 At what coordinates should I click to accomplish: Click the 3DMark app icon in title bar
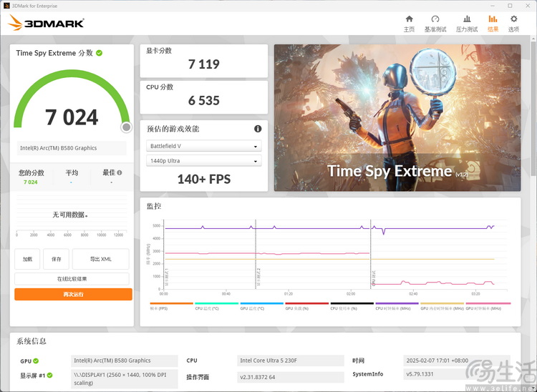pyautogui.click(x=6, y=6)
